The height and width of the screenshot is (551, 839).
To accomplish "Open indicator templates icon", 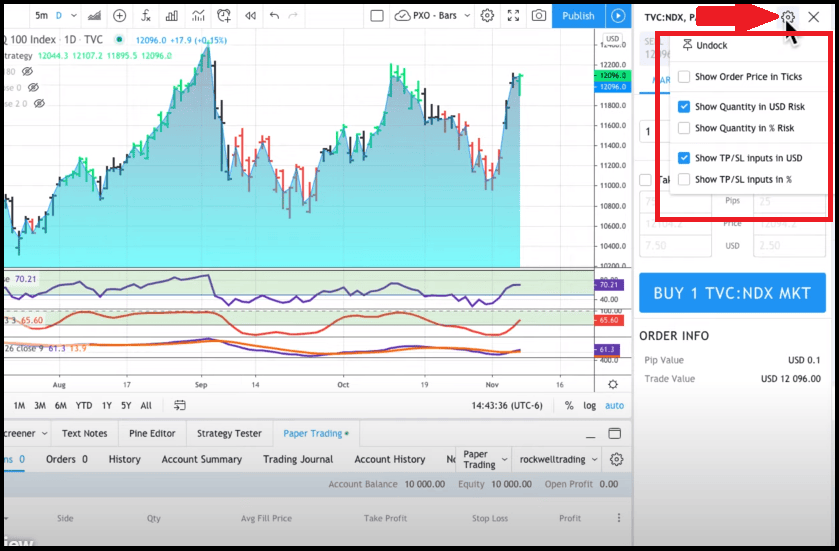I will pos(198,16).
